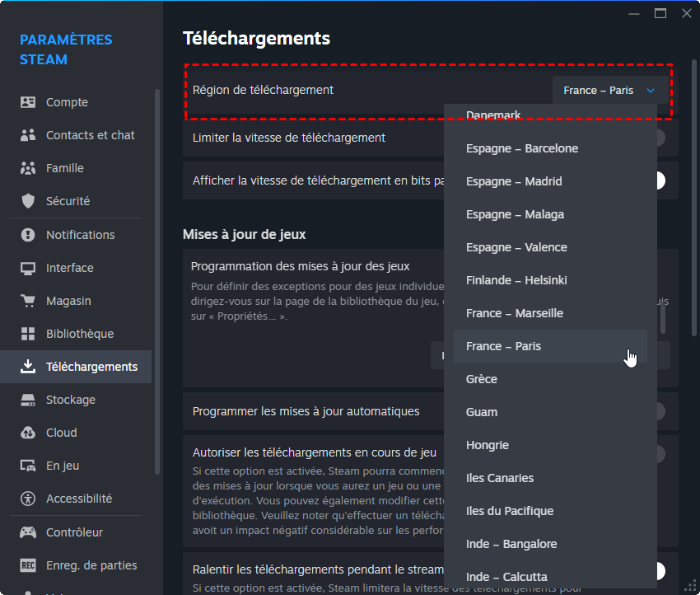Toggle Ralentir les téléchargements pendant stream switch
Screen dimensions: 700x595
point(661,571)
